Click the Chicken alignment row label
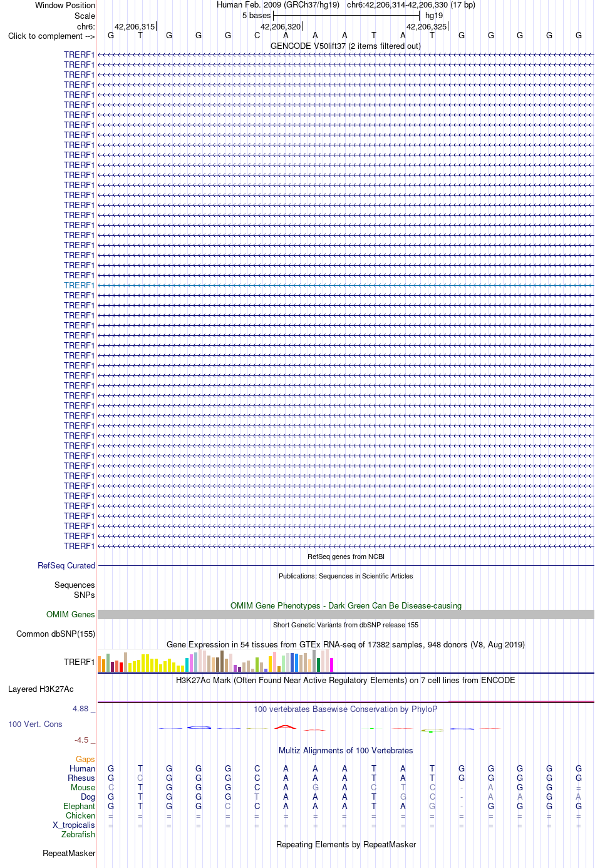 (x=80, y=815)
